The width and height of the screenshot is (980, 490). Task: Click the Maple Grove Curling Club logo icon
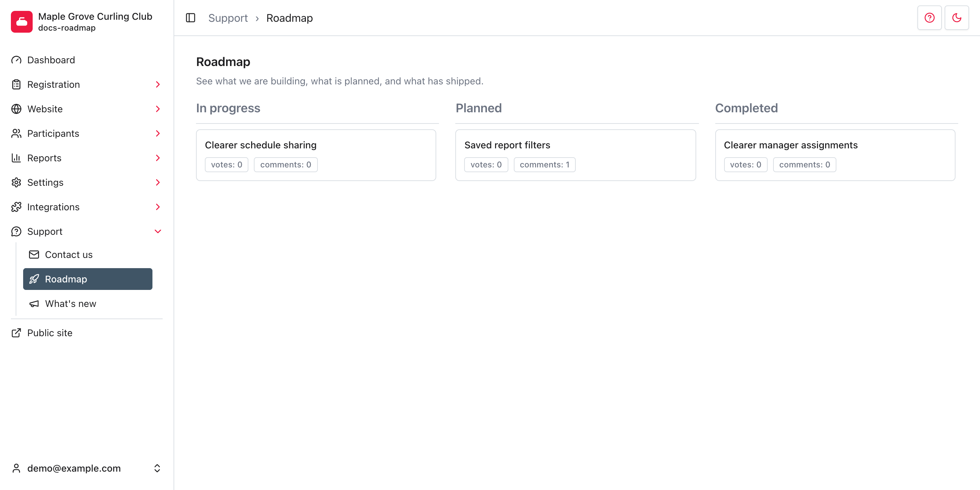(22, 22)
